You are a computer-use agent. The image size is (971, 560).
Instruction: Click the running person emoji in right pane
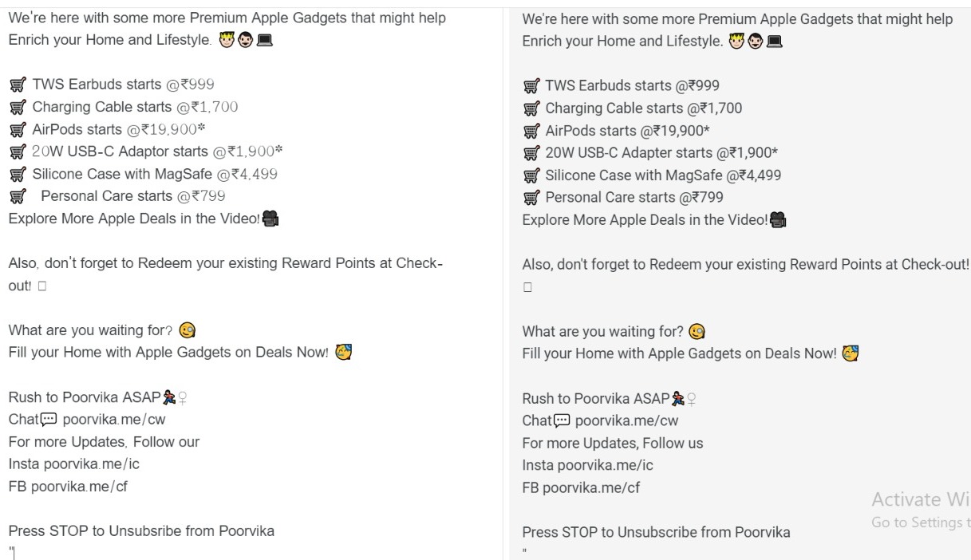(678, 399)
